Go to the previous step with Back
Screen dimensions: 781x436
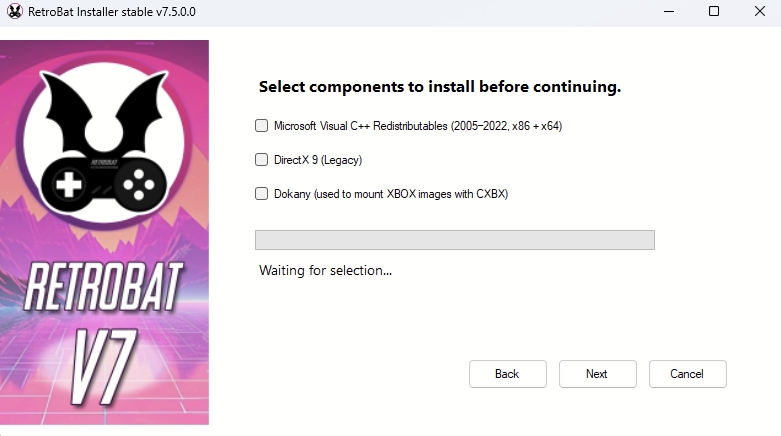point(507,374)
